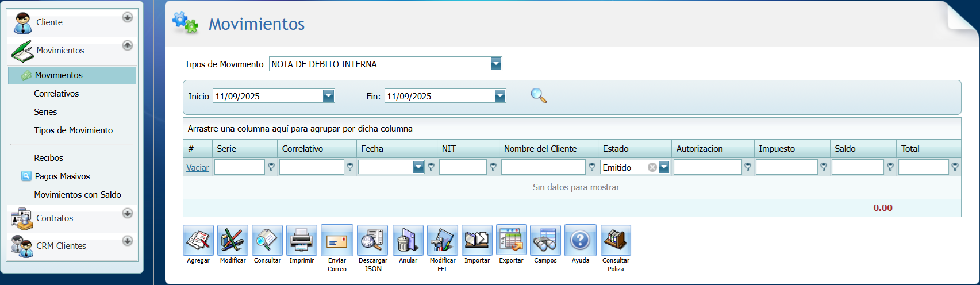Click the Correlativo filter input field
The image size is (980, 285).
[x=312, y=167]
